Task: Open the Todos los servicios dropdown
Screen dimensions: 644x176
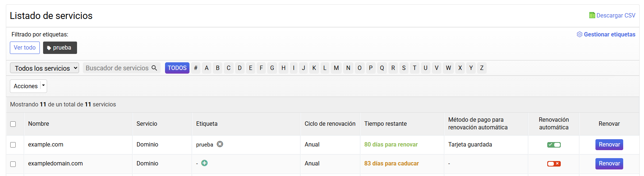Action: [45, 68]
